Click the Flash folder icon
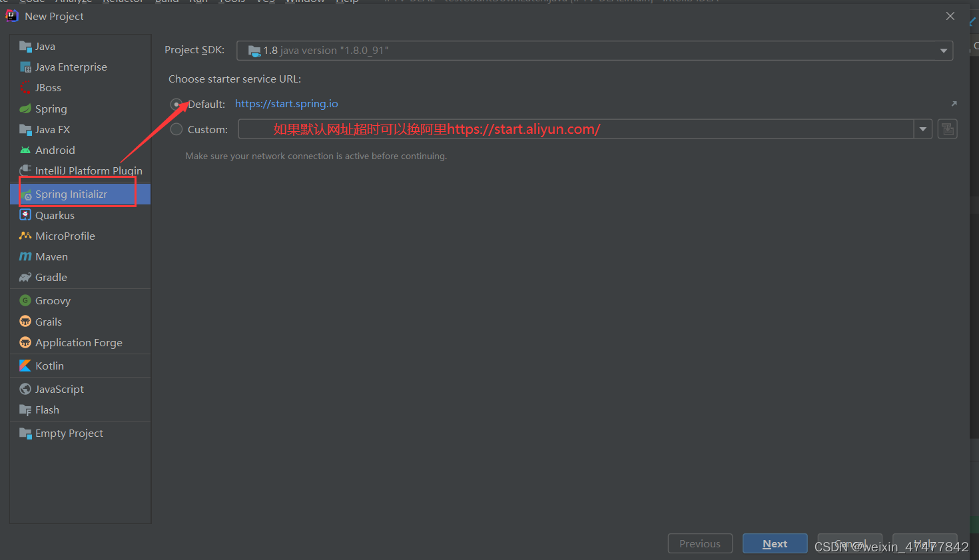The image size is (979, 560). click(25, 410)
